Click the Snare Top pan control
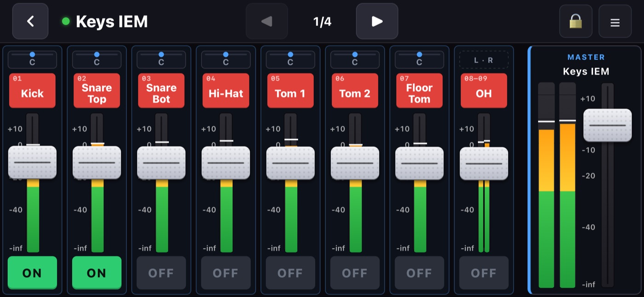 tap(97, 59)
